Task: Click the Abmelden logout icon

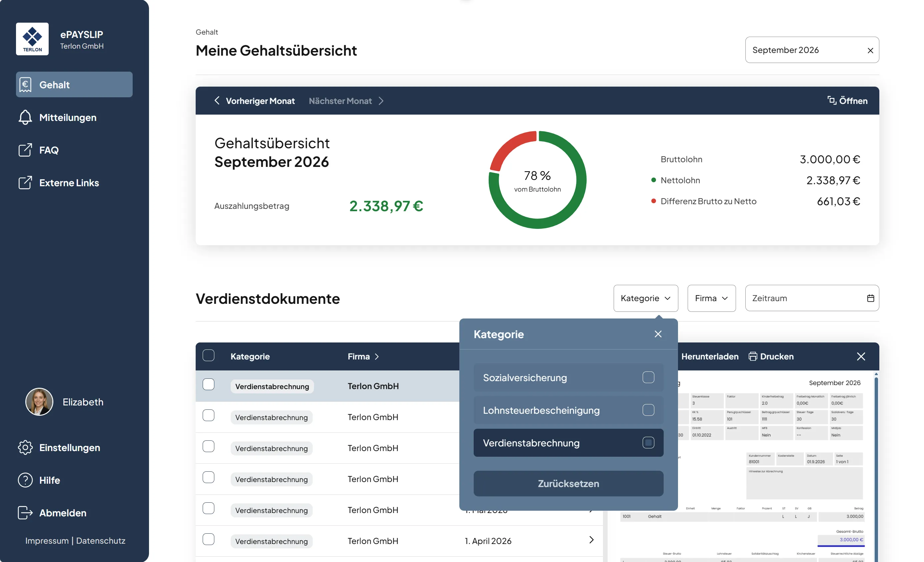Action: (x=25, y=513)
